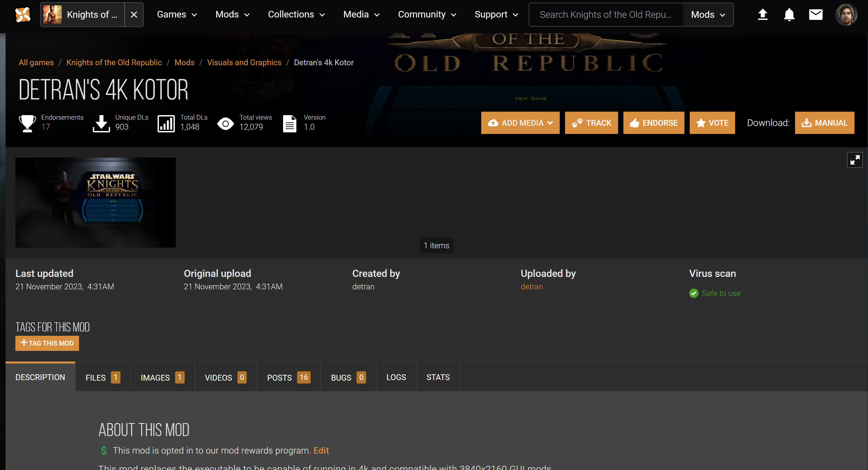Start a Manual download
Image resolution: width=868 pixels, height=470 pixels.
coord(824,123)
